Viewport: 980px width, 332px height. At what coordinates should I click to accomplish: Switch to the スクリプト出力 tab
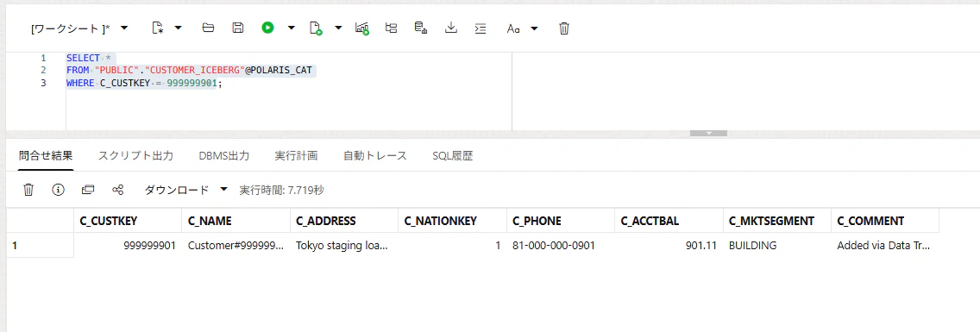point(135,156)
